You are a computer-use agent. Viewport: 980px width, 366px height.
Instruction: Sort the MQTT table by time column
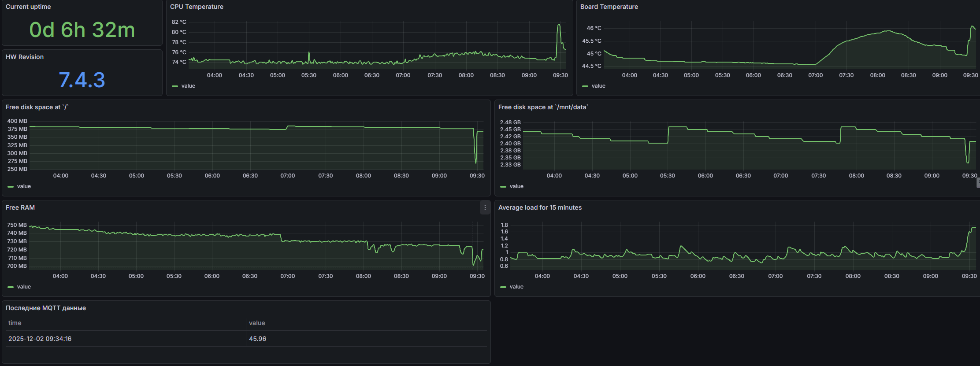click(15, 323)
